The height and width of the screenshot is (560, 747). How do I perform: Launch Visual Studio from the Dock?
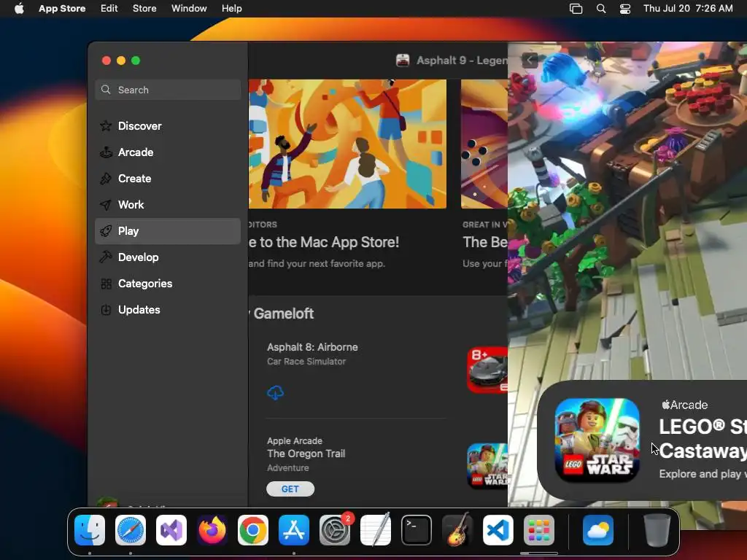pyautogui.click(x=171, y=530)
